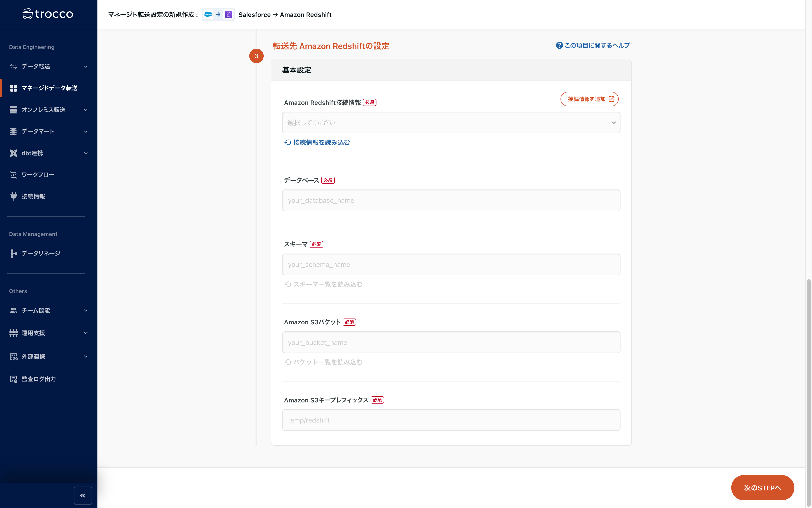
Task: Collapse the sidebar with double-chevron button
Action: coord(83,496)
